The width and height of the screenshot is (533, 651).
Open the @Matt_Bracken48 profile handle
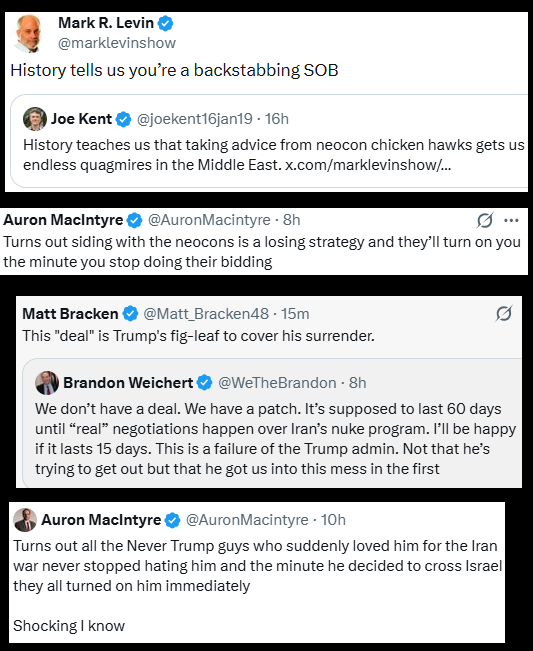click(x=206, y=314)
